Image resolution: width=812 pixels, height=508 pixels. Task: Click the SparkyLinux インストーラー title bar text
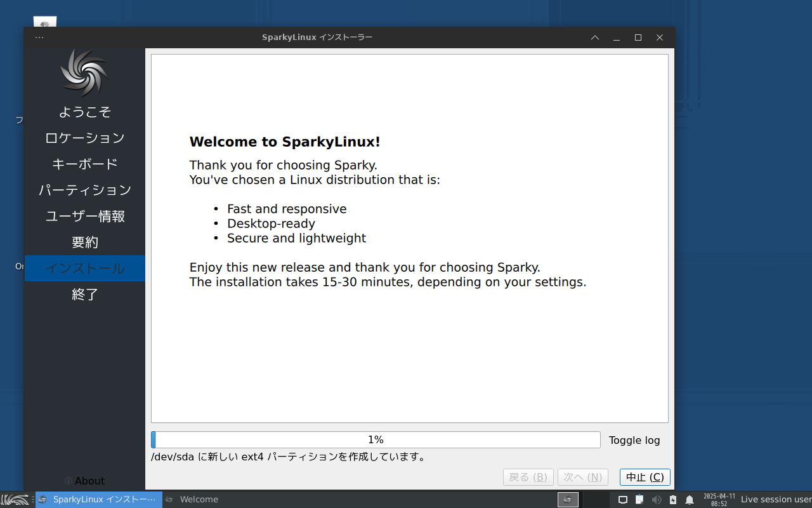coord(317,37)
